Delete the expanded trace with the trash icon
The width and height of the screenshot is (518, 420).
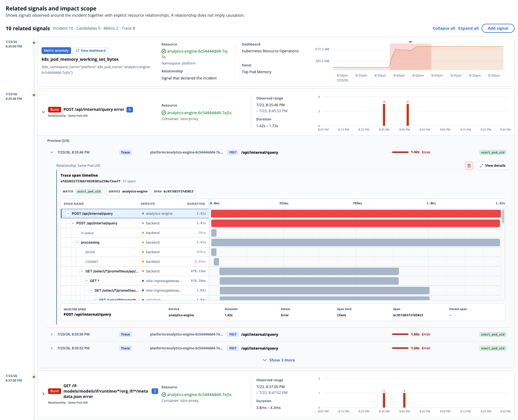[x=469, y=166]
